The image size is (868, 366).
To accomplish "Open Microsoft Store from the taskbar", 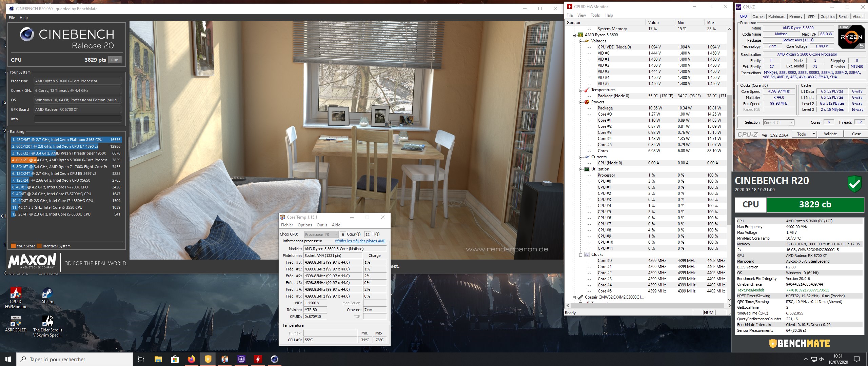I will click(175, 359).
